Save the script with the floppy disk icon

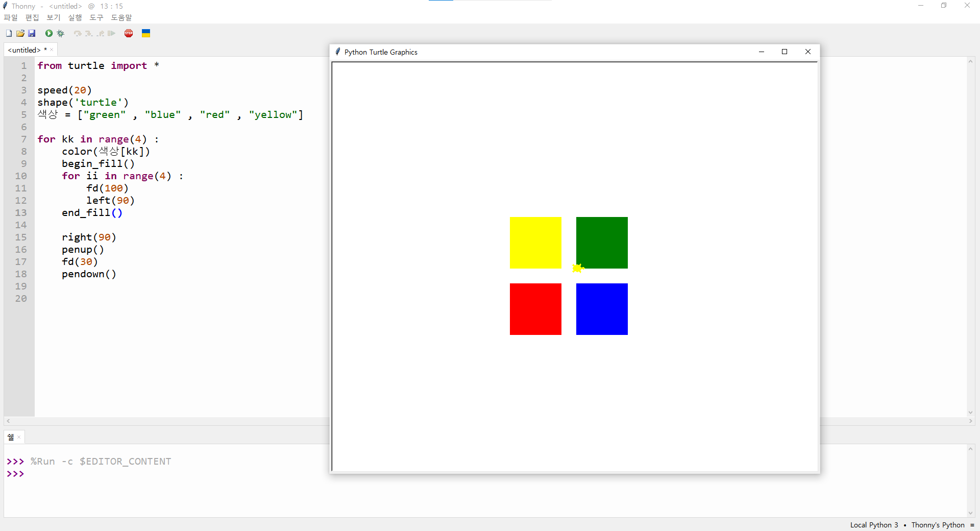coord(32,33)
